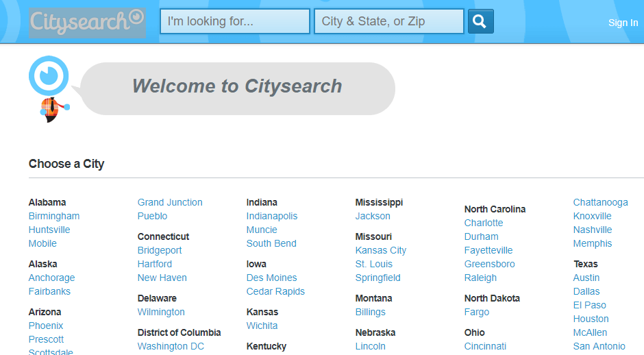Image resolution: width=644 pixels, height=355 pixels.
Task: Open Billings under Montana
Action: (x=371, y=313)
